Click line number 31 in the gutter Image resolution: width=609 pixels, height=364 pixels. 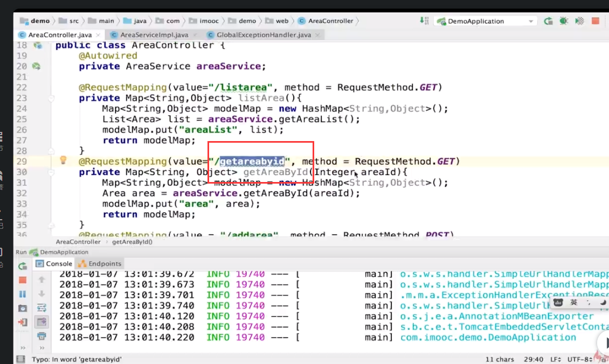pos(22,183)
